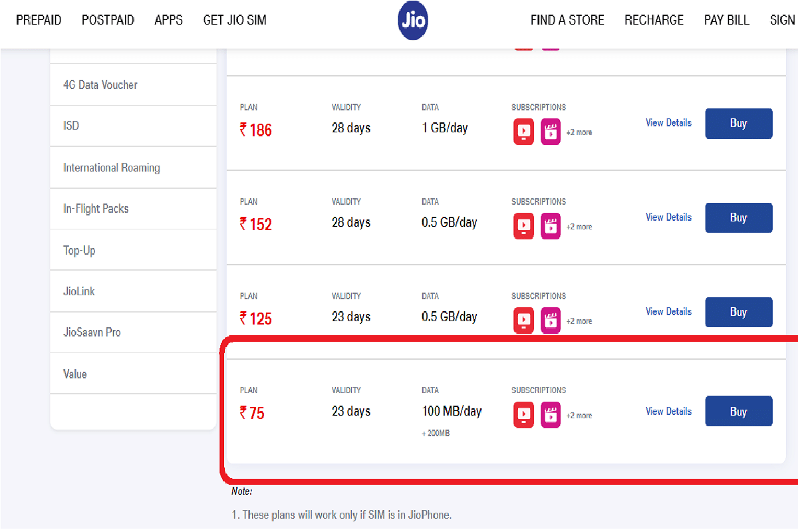Image resolution: width=798 pixels, height=532 pixels.
Task: Open the POSTPAID menu
Action: pos(108,20)
